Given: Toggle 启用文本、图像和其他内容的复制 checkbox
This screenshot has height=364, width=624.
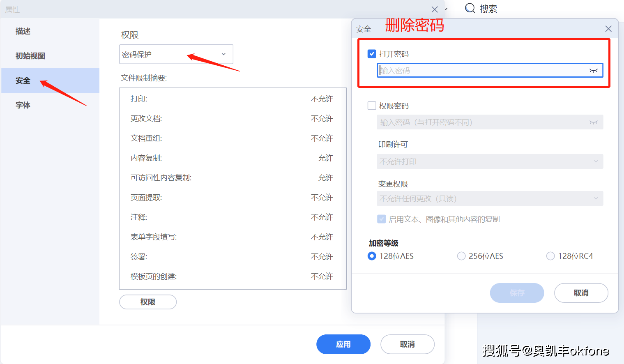Looking at the screenshot, I should click(x=382, y=219).
